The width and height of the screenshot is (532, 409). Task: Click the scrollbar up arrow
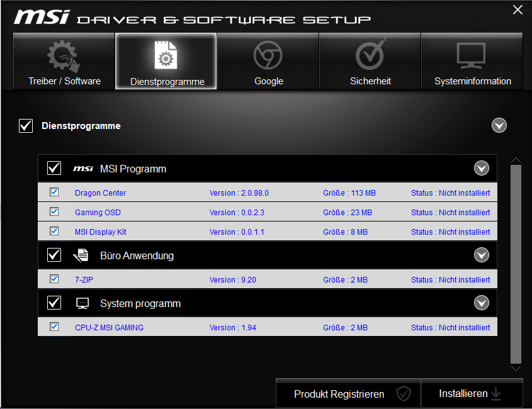pyautogui.click(x=516, y=160)
